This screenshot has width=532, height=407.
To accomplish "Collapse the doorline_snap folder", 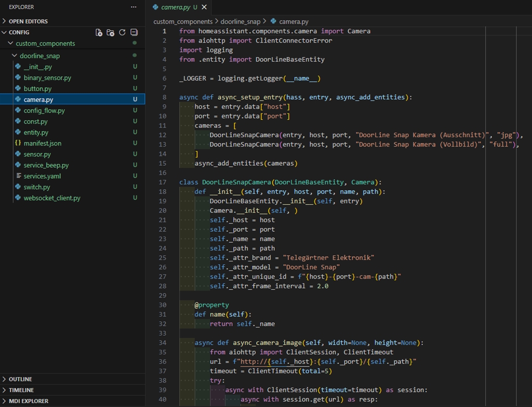I will [39, 56].
